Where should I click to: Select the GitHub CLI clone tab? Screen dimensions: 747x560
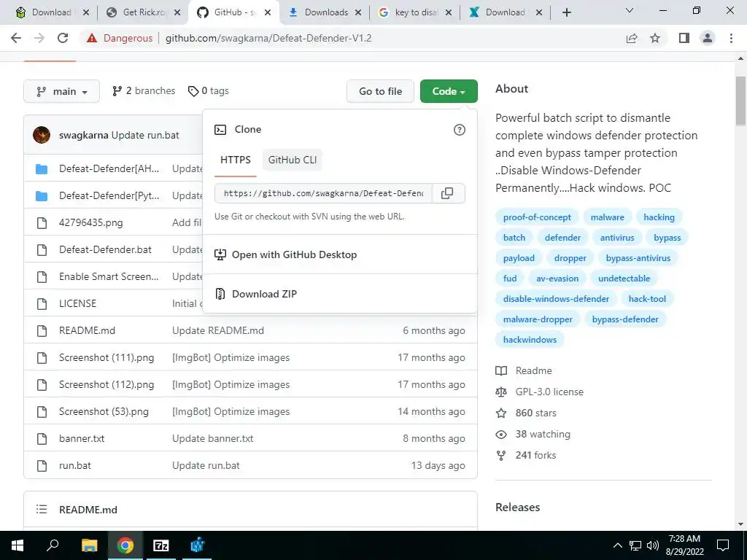tap(292, 160)
